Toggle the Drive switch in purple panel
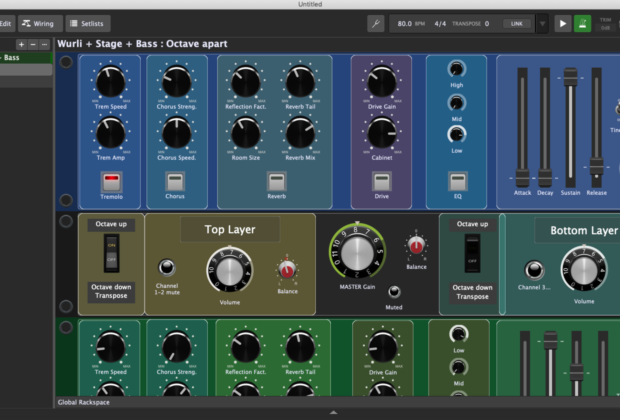620x420 pixels. tap(382, 182)
